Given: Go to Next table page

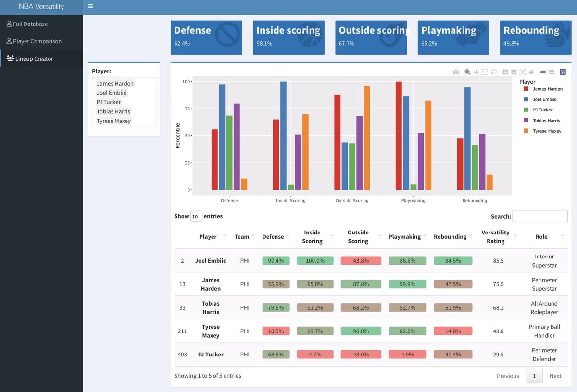Looking at the screenshot, I should pos(555,376).
